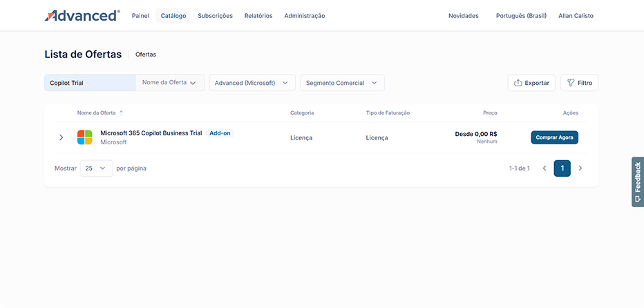Go to next page arrow
Screen dimensions: 644x308
click(580, 169)
